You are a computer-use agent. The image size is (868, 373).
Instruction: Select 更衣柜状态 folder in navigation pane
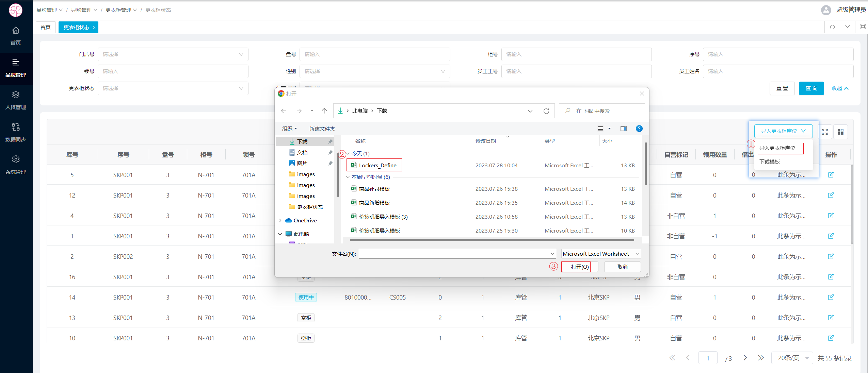(309, 207)
